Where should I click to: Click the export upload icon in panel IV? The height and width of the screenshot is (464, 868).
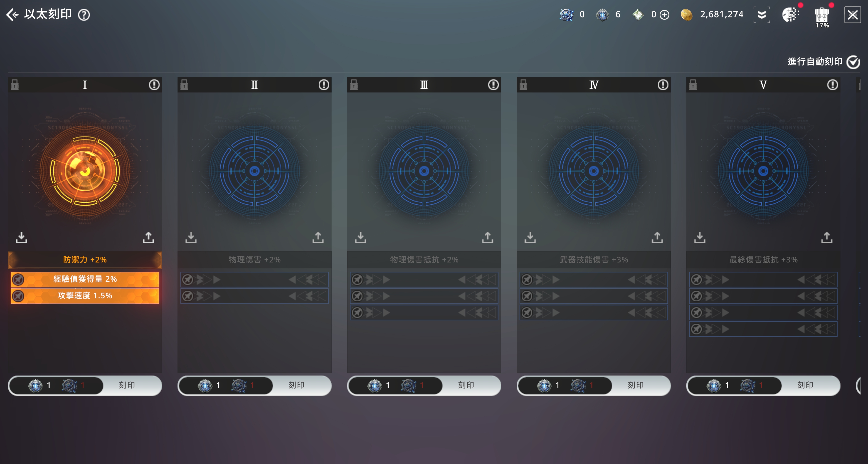click(657, 237)
